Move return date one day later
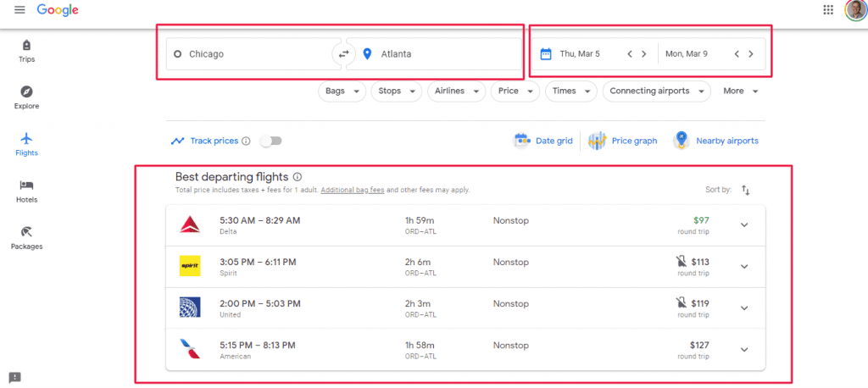868x388 pixels. [x=751, y=54]
